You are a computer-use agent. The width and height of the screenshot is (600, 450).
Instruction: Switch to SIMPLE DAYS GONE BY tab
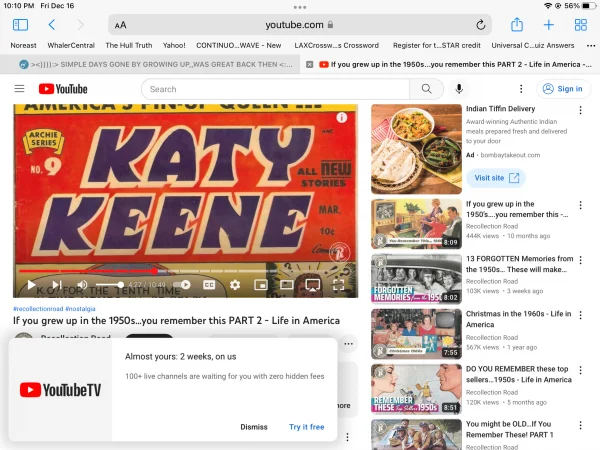click(x=150, y=64)
